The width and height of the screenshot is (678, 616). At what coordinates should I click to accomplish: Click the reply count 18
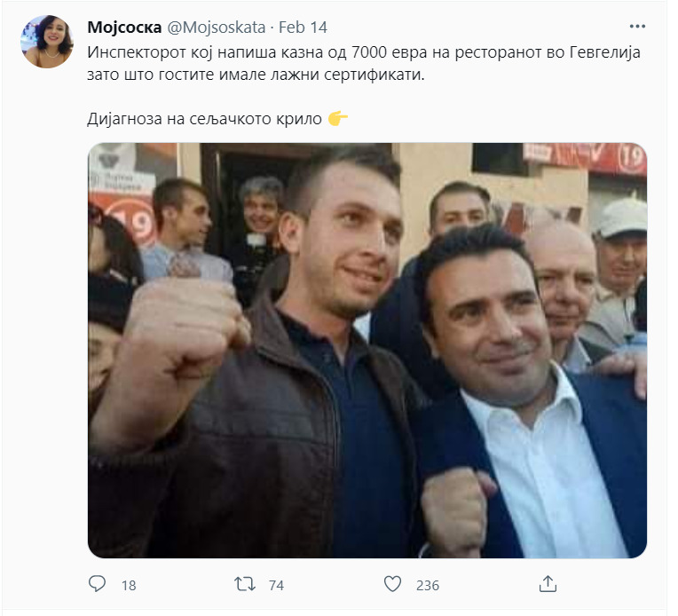coord(129,585)
